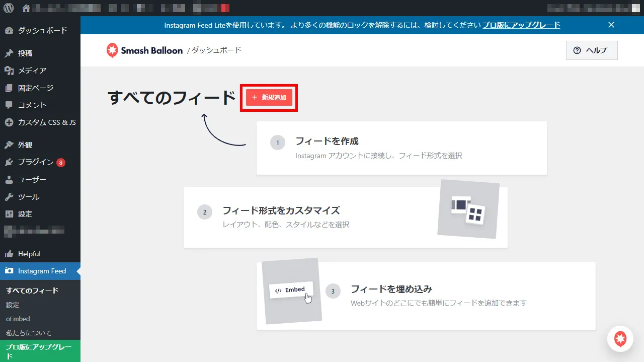Viewport: 644px width, 362px height.
Task: Click the thumbs-up Helpful icon
Action: 9,254
